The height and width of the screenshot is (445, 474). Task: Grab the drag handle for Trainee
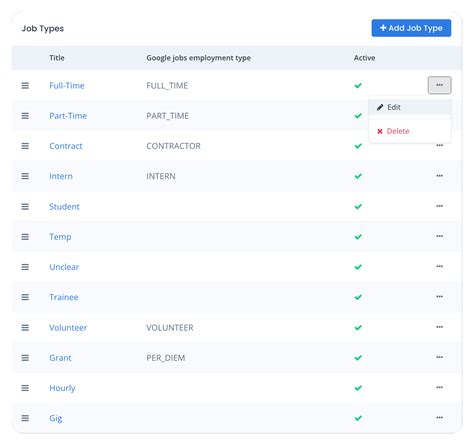coord(25,297)
